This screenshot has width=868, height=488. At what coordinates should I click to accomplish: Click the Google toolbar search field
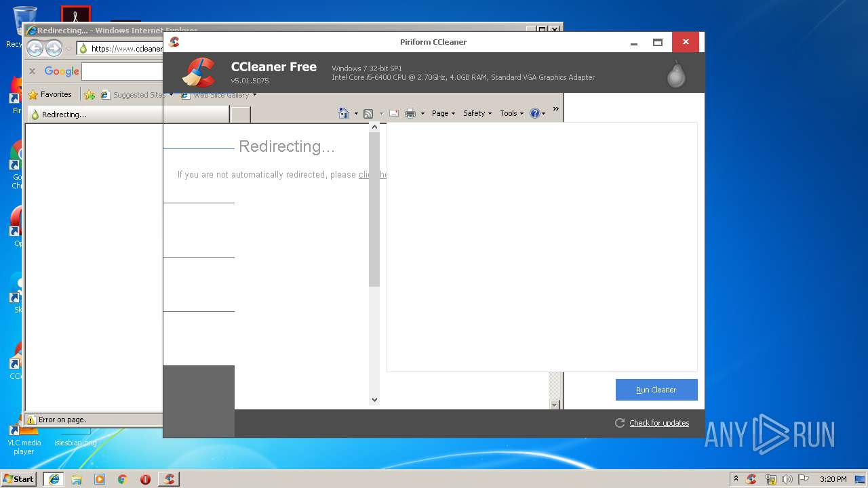tap(123, 71)
